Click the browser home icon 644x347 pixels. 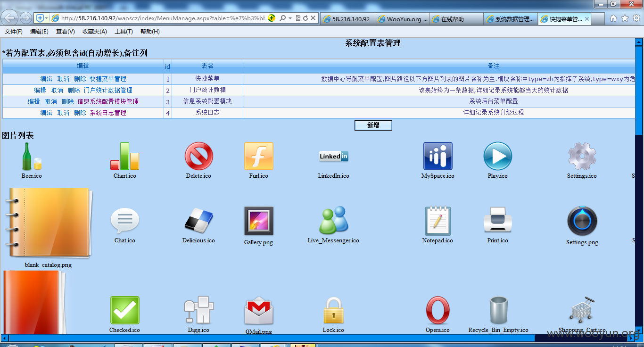613,18
